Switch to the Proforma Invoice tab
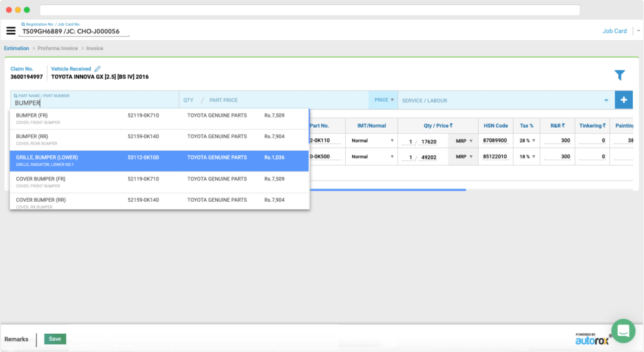The width and height of the screenshot is (644, 352). tap(58, 48)
